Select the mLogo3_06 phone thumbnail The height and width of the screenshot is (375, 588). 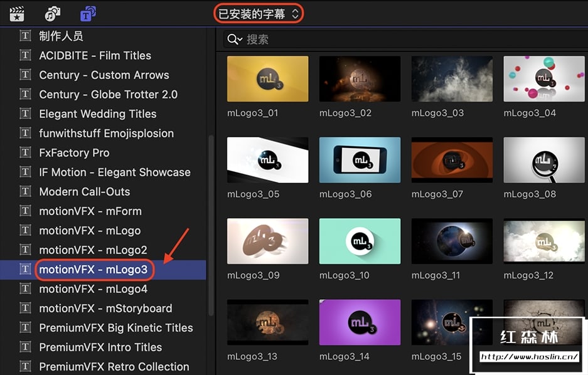(360, 160)
